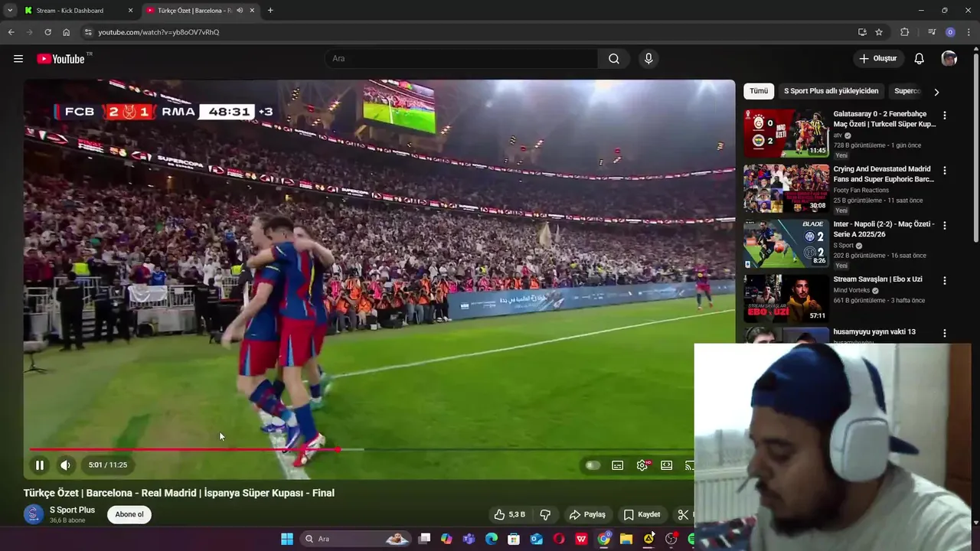Open the Inter - Napoli (2-2) video thumbnail
The width and height of the screenshot is (980, 551).
pyautogui.click(x=786, y=243)
